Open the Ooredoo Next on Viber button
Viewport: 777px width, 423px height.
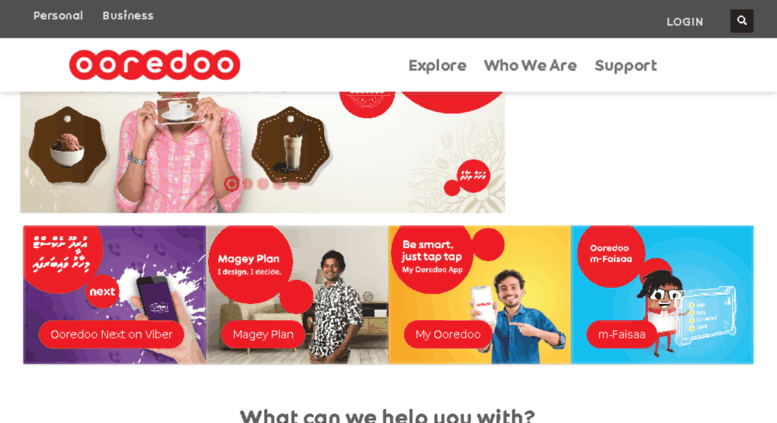point(111,334)
